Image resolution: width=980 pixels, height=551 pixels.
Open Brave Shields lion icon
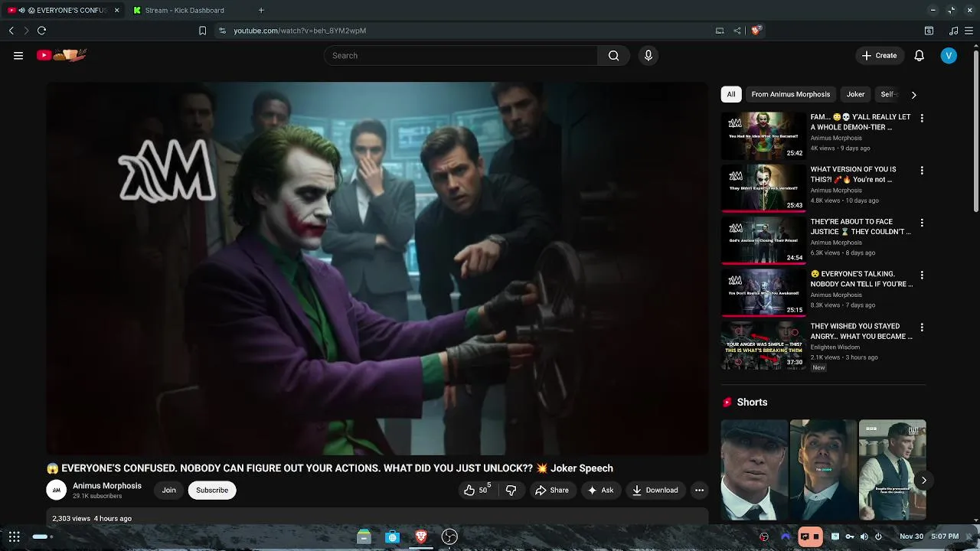tap(756, 31)
